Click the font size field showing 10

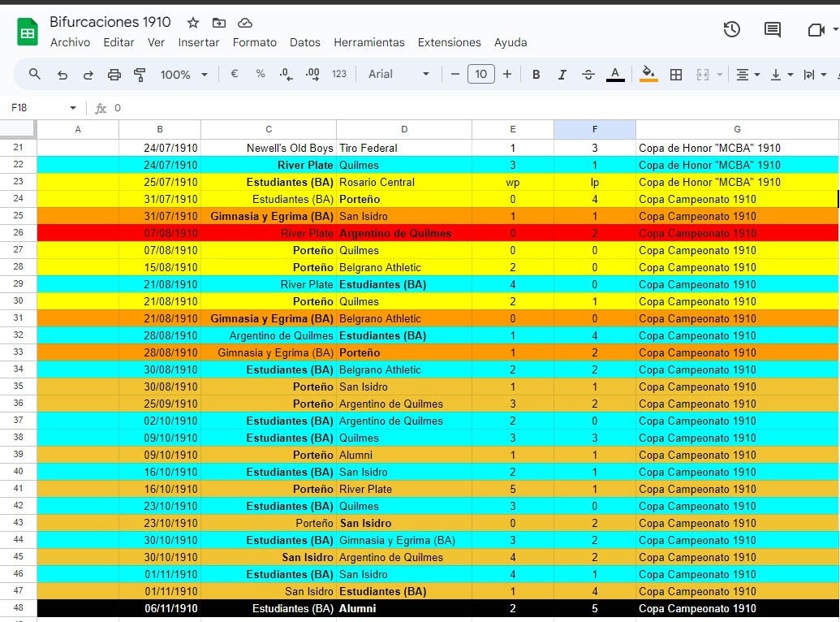481,74
